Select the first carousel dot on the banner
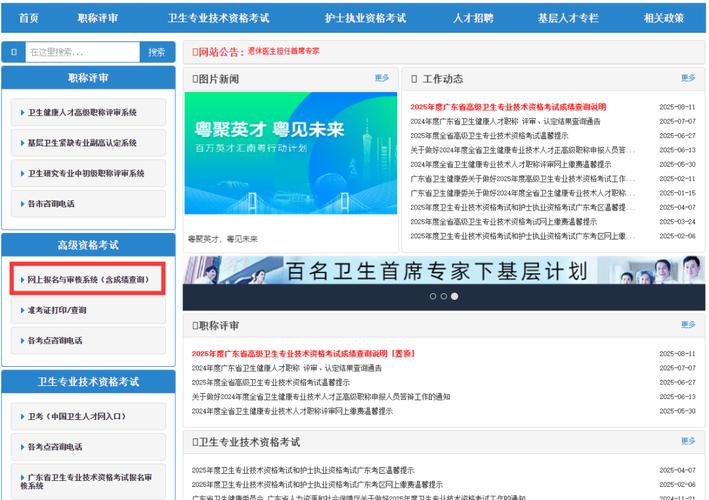The height and width of the screenshot is (500, 709). pyautogui.click(x=433, y=296)
